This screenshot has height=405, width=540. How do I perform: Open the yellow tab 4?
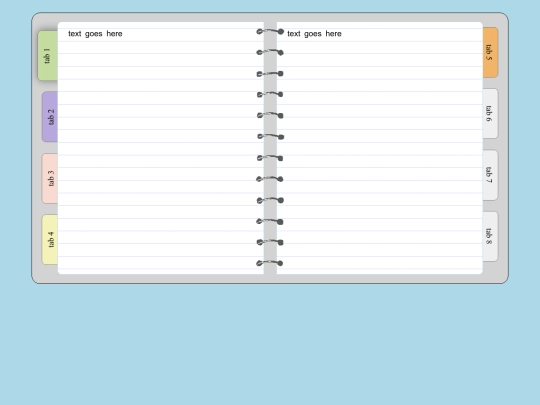point(50,240)
